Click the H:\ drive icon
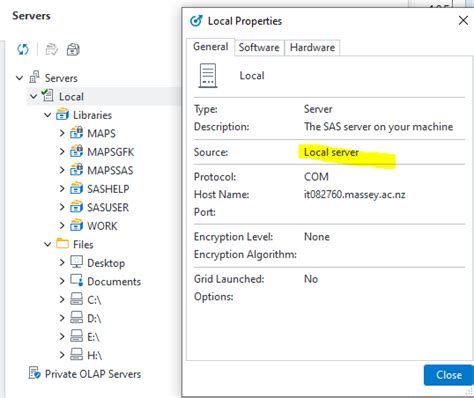Viewport: 474px width, 398px height. [x=76, y=355]
